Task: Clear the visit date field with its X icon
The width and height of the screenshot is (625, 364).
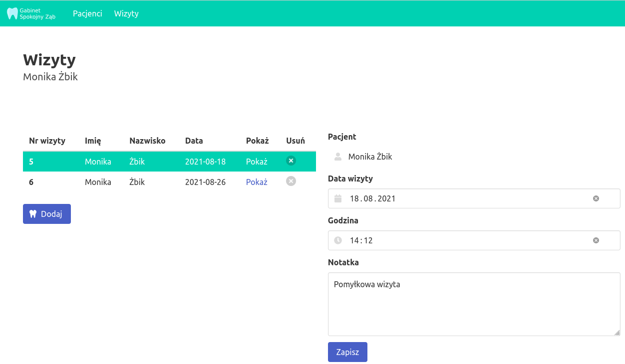Action: pyautogui.click(x=596, y=198)
